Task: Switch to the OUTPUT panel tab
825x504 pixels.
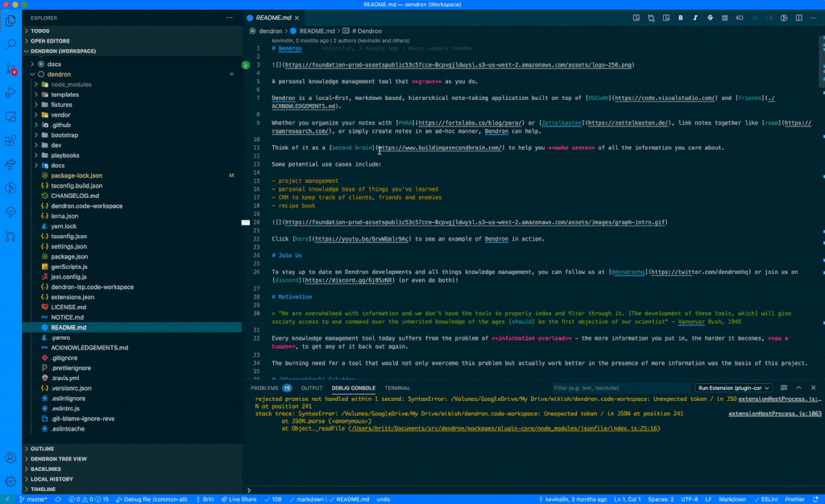Action: [x=312, y=388]
